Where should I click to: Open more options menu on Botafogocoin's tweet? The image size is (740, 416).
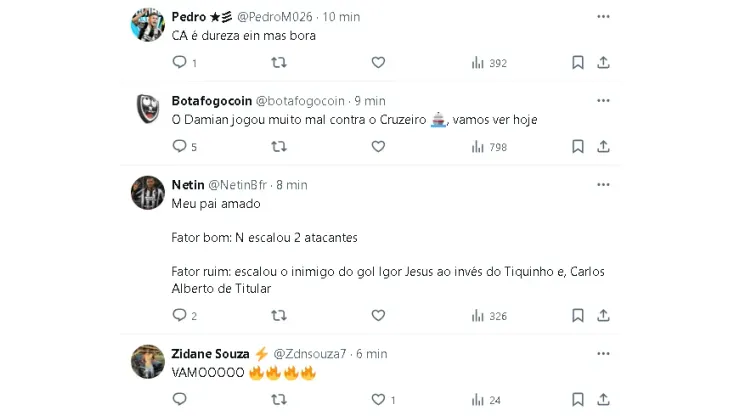[x=603, y=101]
